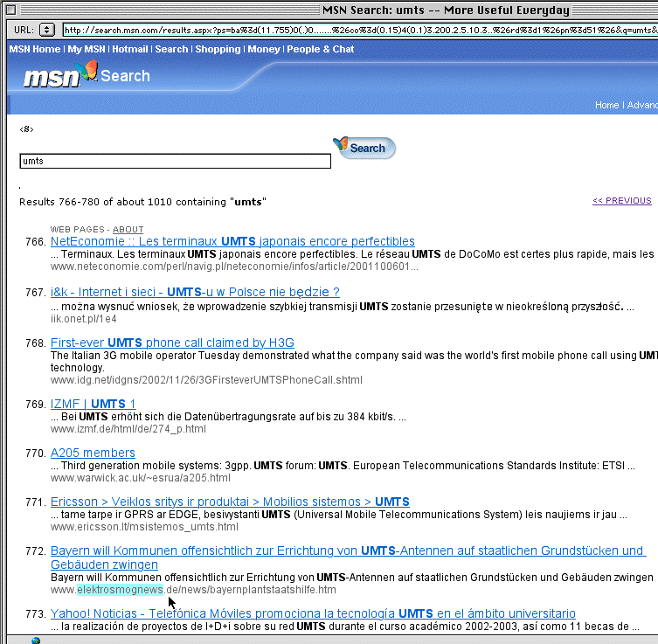
Task: Open First-ever UMTS phone call result
Action: coord(172,343)
